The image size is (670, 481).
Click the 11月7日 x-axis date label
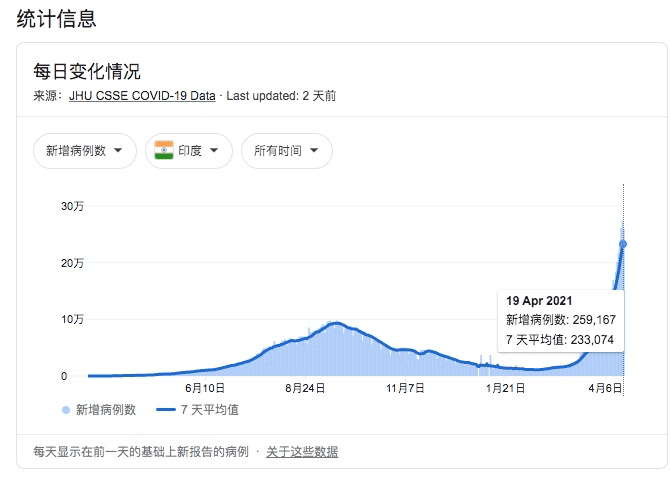pos(406,388)
